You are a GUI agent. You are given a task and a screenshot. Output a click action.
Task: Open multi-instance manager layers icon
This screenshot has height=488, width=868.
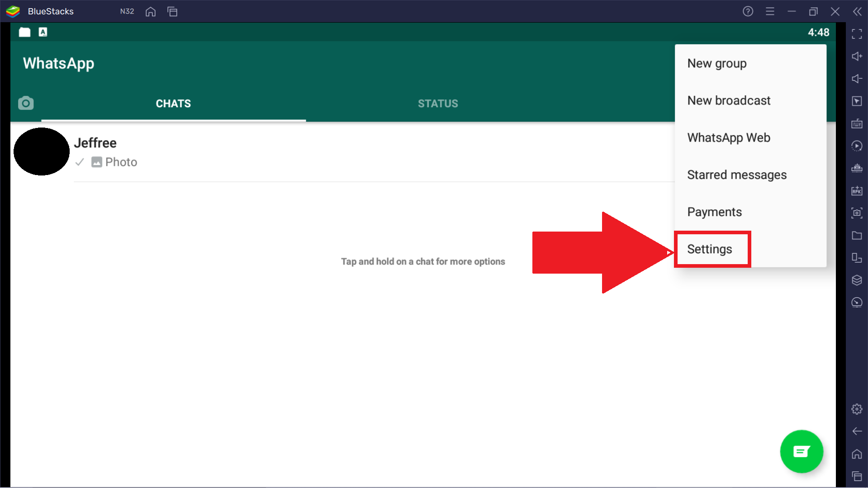point(857,280)
